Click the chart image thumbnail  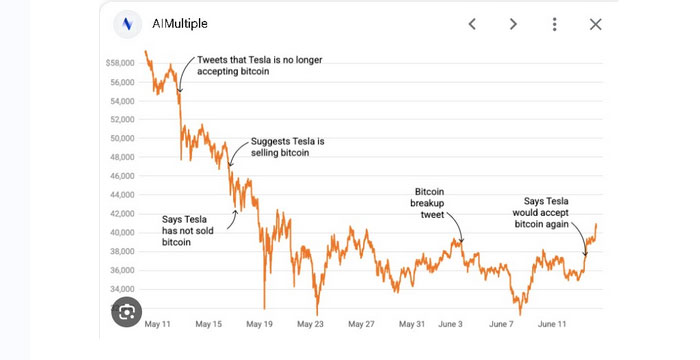(x=353, y=188)
